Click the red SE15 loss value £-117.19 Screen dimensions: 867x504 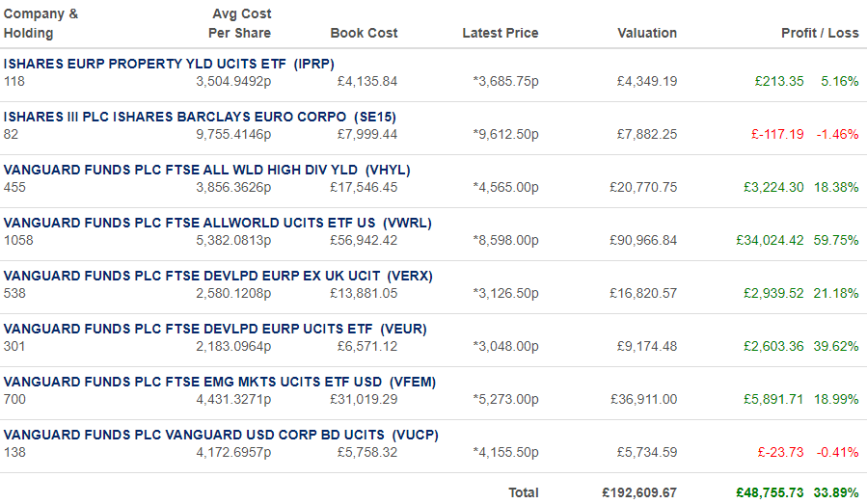[777, 135]
